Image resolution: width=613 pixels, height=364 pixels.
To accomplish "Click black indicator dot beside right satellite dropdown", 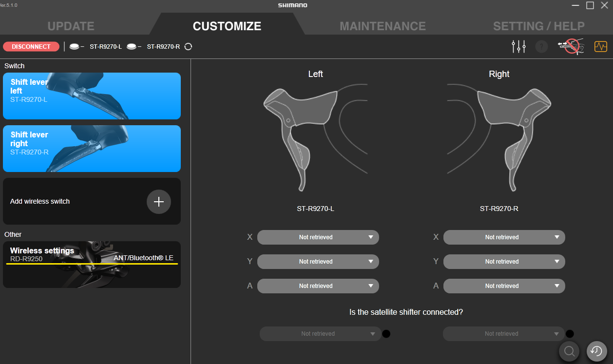I will click(570, 334).
